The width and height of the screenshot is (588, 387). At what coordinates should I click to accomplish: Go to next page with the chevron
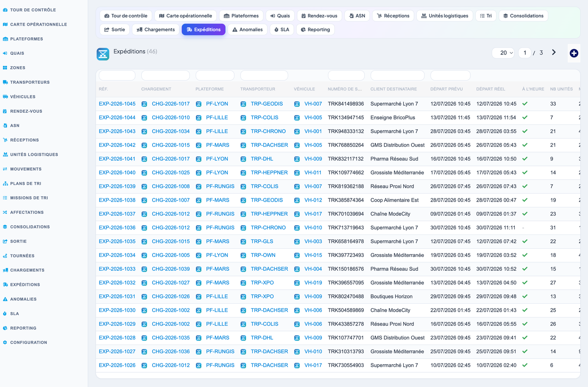[554, 52]
